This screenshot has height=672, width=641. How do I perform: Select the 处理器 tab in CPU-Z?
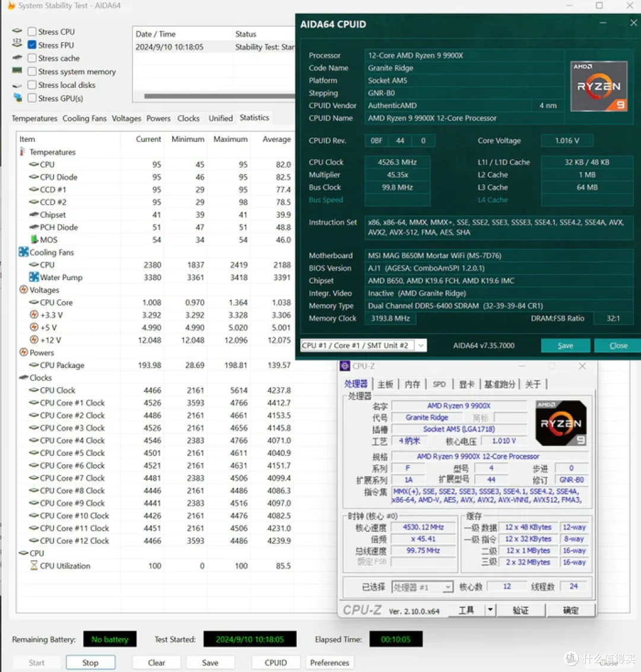click(x=356, y=383)
